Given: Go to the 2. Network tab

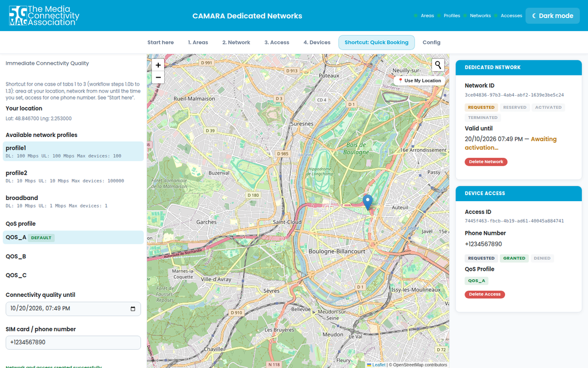Looking at the screenshot, I should tap(236, 42).
